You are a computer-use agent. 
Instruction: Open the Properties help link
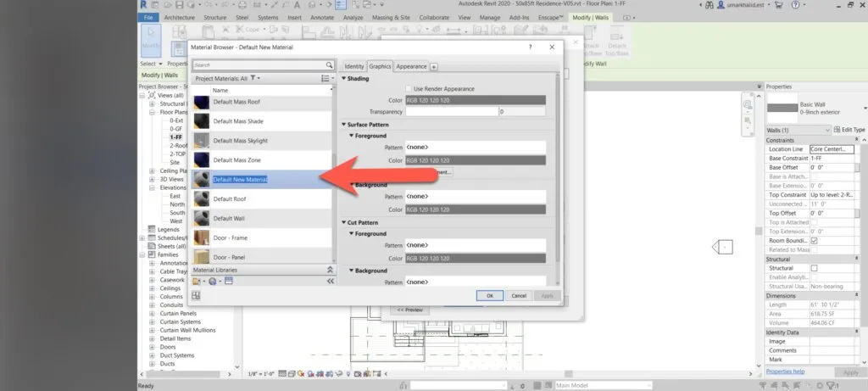pos(785,371)
